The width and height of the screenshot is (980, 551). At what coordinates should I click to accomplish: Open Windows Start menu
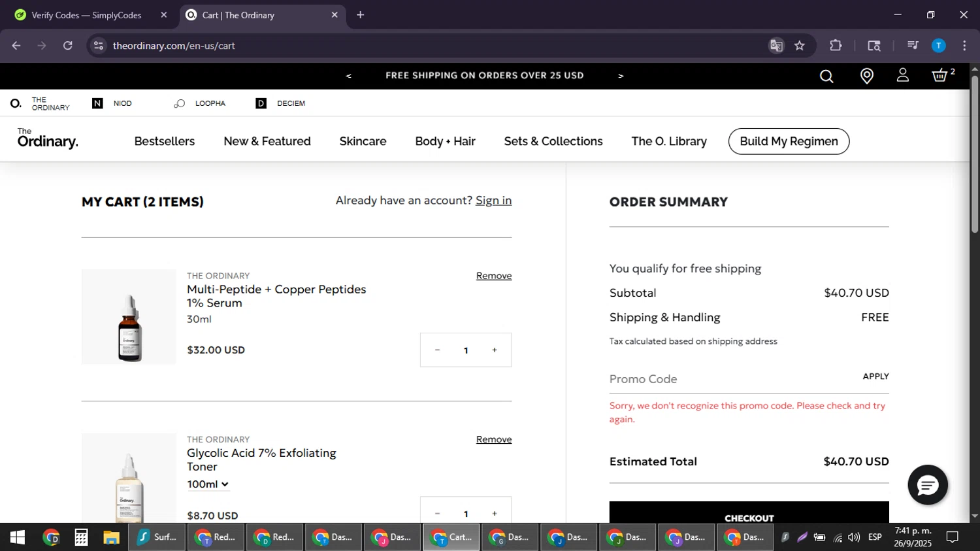[18, 537]
